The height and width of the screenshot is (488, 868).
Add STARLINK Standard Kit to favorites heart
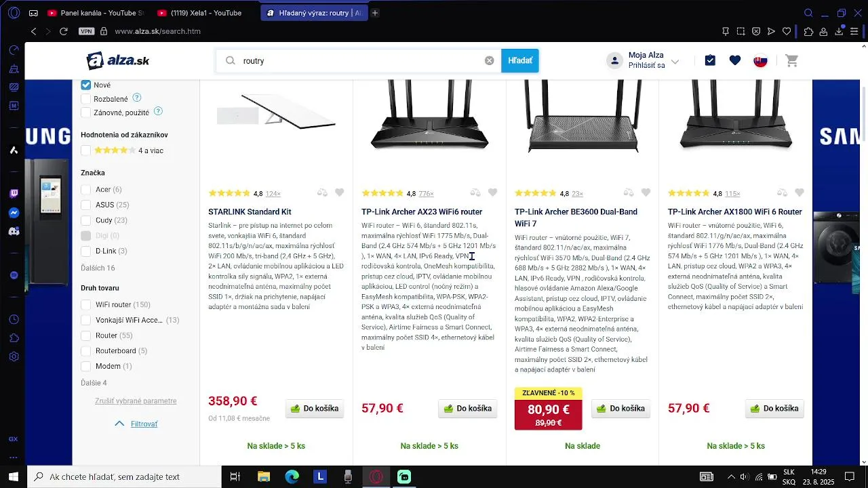pos(340,193)
